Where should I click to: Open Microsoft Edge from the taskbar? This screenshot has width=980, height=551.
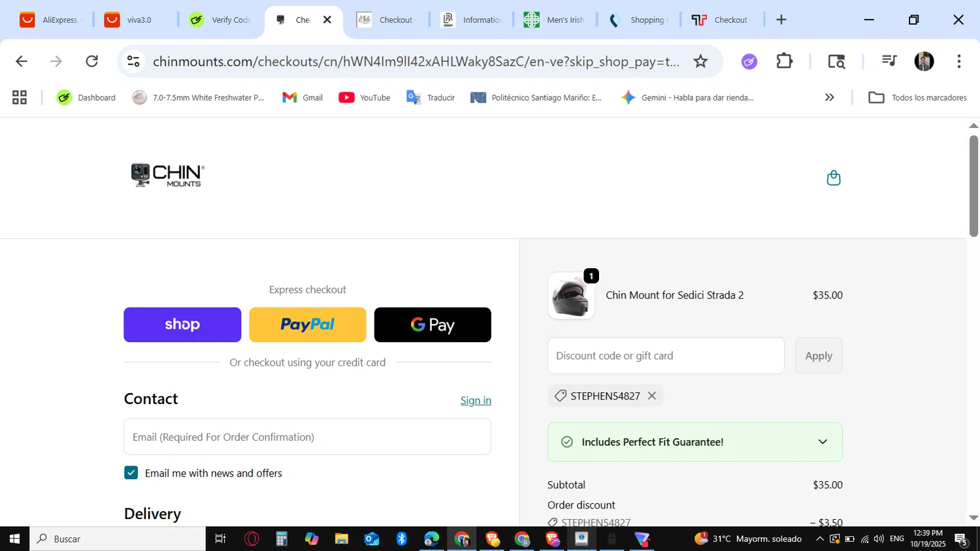click(x=432, y=539)
